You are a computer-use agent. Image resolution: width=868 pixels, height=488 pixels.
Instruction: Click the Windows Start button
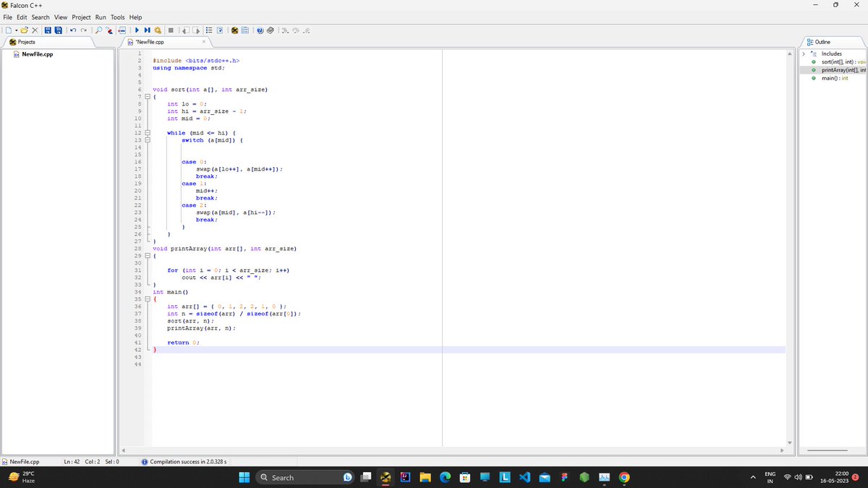(243, 477)
